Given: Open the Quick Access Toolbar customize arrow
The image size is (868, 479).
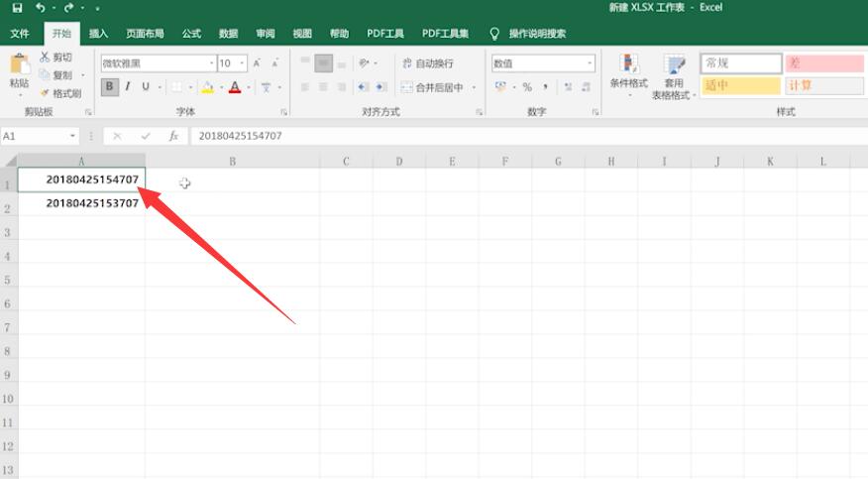Looking at the screenshot, I should click(x=97, y=8).
